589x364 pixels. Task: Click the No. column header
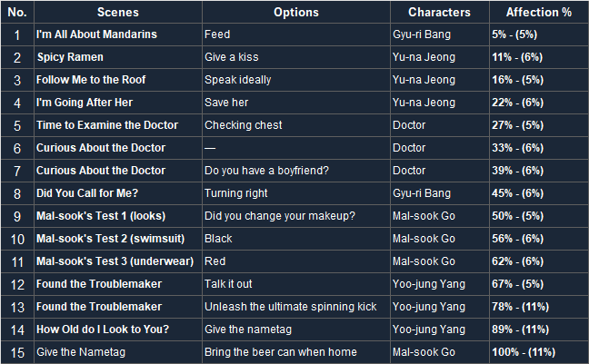[x=16, y=13]
